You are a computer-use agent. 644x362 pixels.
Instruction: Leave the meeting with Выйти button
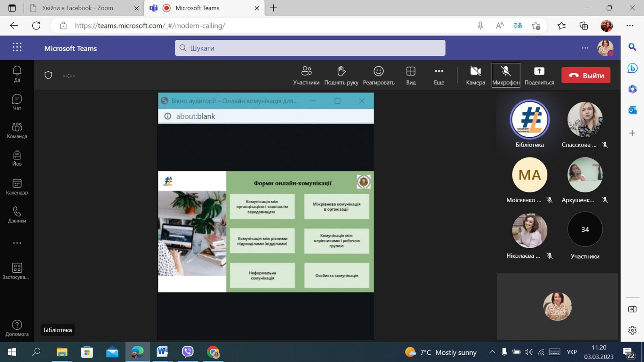click(x=586, y=75)
